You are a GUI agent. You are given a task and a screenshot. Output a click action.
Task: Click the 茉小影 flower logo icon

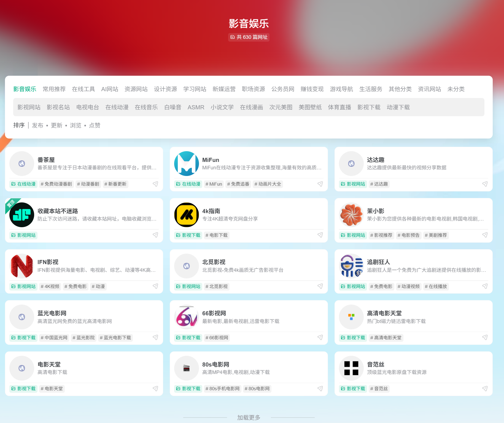(x=351, y=215)
